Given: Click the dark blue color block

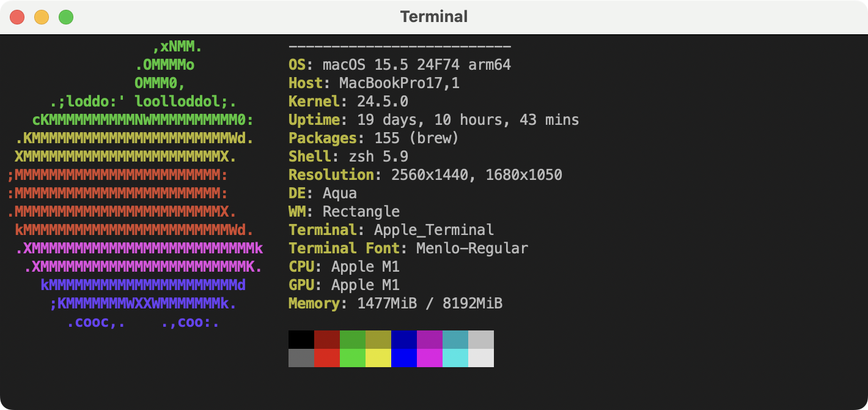Looking at the screenshot, I should click(404, 340).
